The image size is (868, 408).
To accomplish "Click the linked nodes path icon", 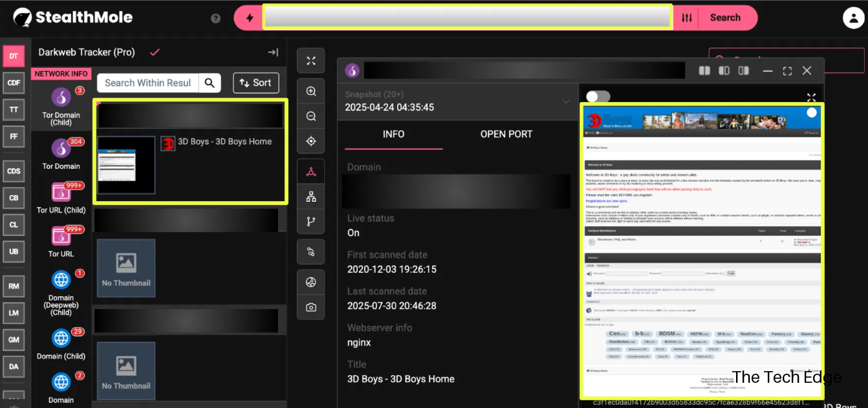I will [x=311, y=252].
